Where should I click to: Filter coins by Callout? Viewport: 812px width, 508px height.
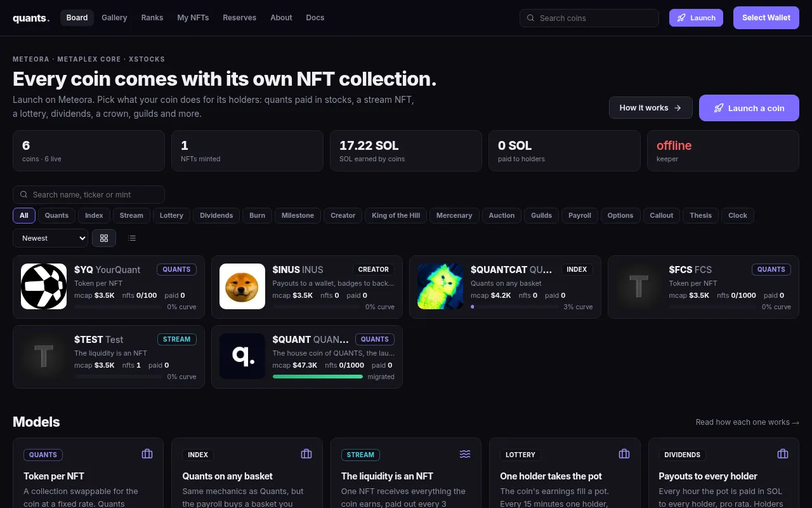pyautogui.click(x=662, y=215)
